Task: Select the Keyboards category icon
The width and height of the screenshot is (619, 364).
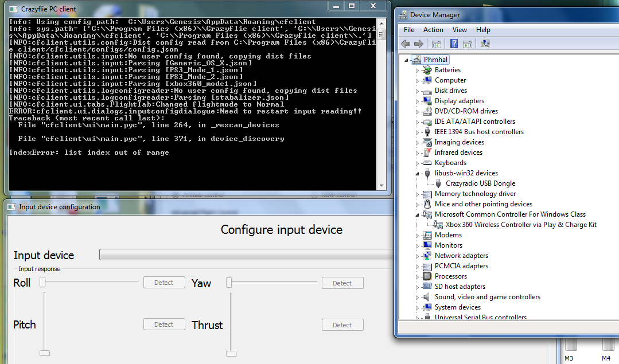Action: tap(427, 163)
